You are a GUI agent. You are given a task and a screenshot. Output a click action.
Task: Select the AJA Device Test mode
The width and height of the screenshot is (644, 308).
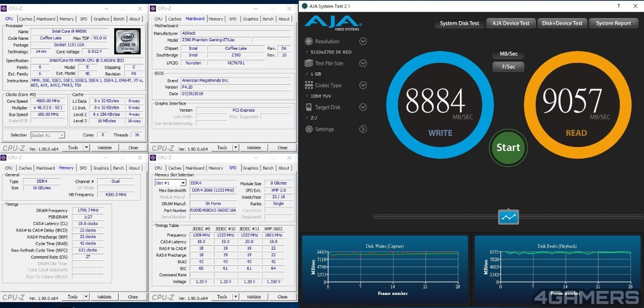(x=511, y=23)
